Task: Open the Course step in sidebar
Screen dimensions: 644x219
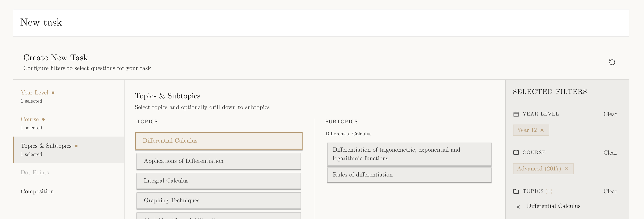Action: (69, 123)
